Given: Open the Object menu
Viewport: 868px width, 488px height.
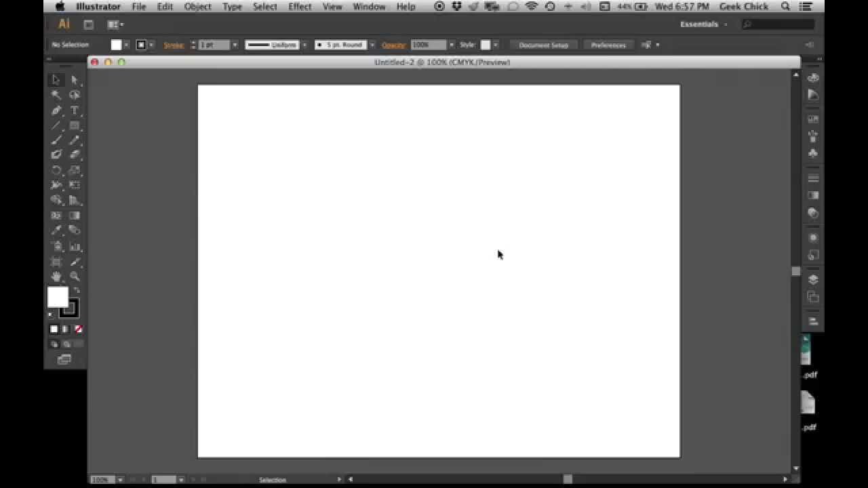Looking at the screenshot, I should 197,7.
